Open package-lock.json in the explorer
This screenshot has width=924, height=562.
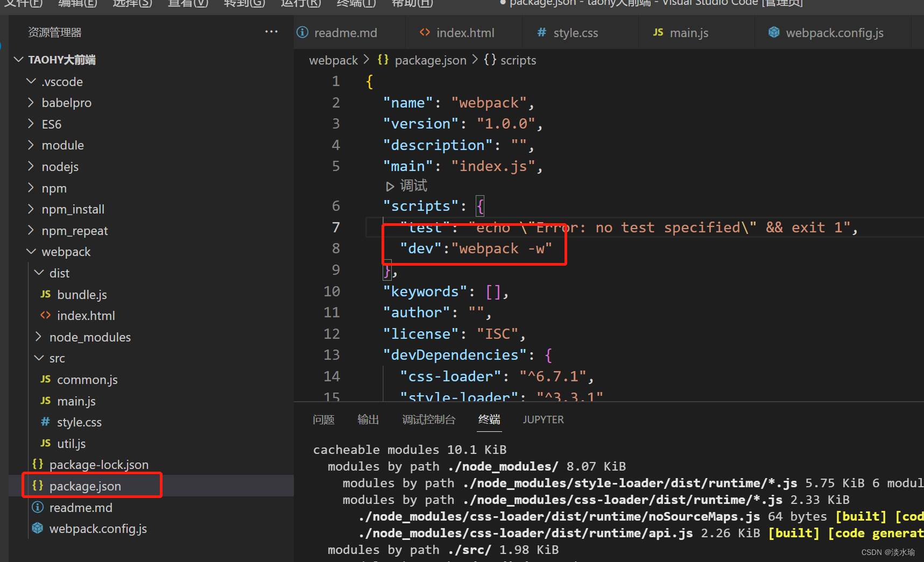coord(99,464)
